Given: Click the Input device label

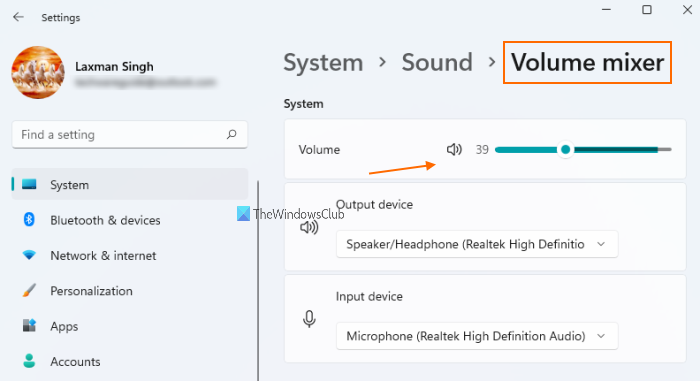Looking at the screenshot, I should (369, 297).
